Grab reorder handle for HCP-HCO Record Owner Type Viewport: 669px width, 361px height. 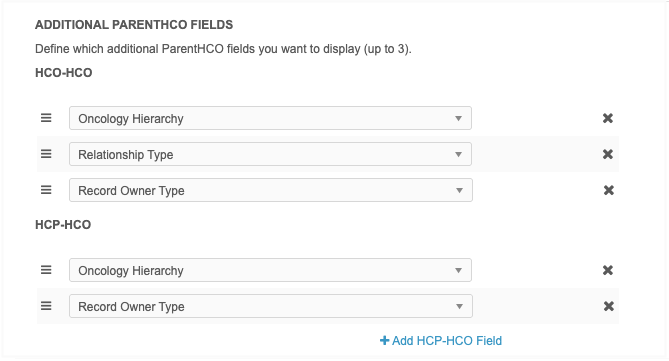(46, 306)
